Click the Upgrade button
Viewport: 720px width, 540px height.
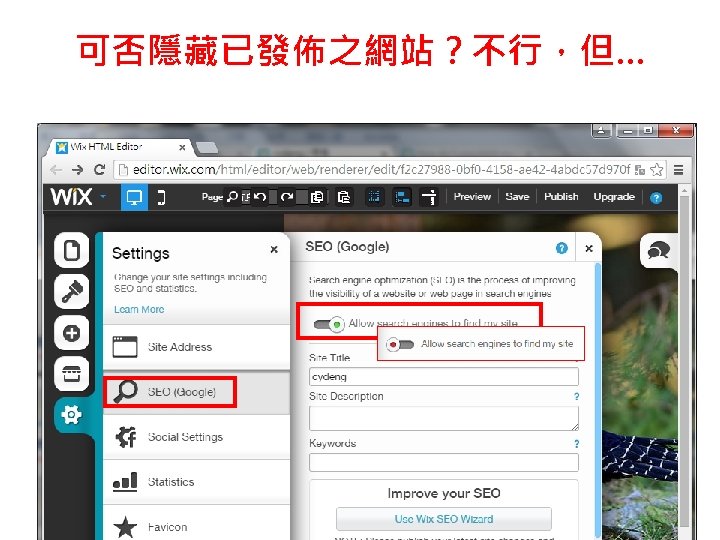coord(614,197)
